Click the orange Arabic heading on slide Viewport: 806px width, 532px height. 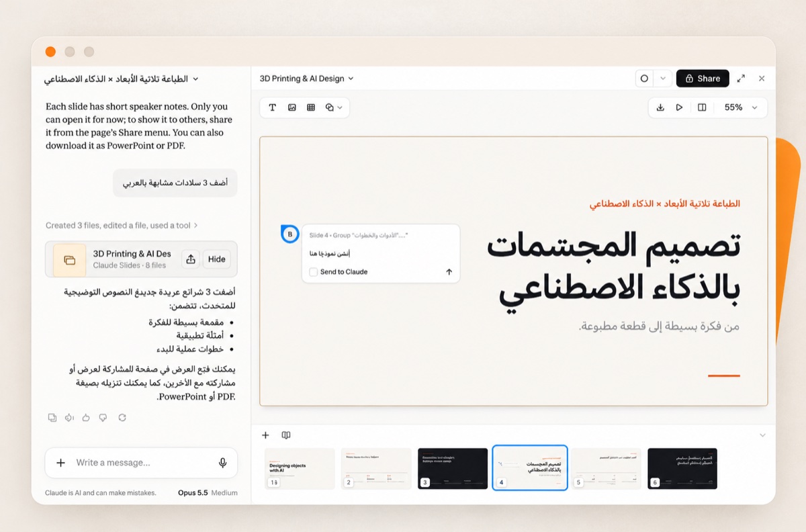(x=665, y=204)
